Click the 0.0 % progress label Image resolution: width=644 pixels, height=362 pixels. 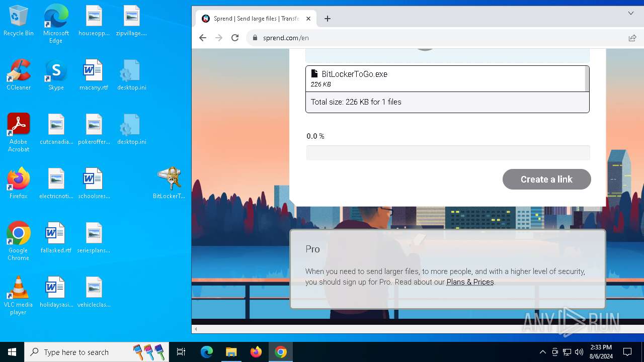coord(315,136)
